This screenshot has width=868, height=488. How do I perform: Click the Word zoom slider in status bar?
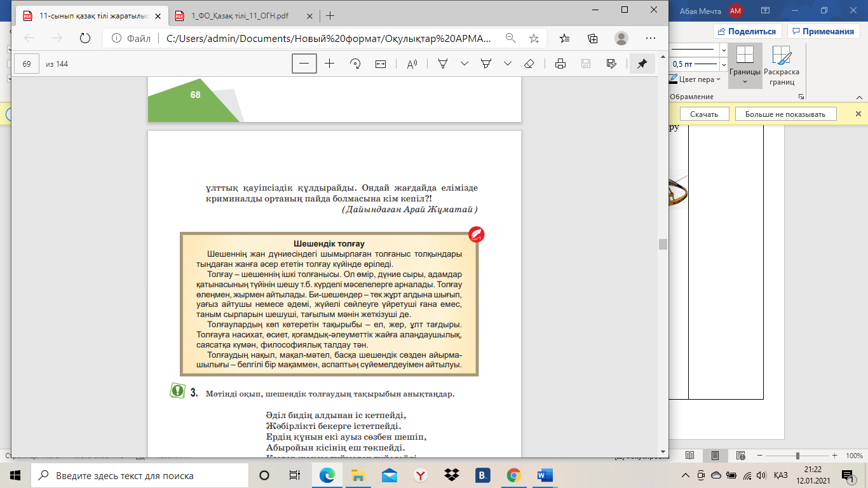pos(798,456)
